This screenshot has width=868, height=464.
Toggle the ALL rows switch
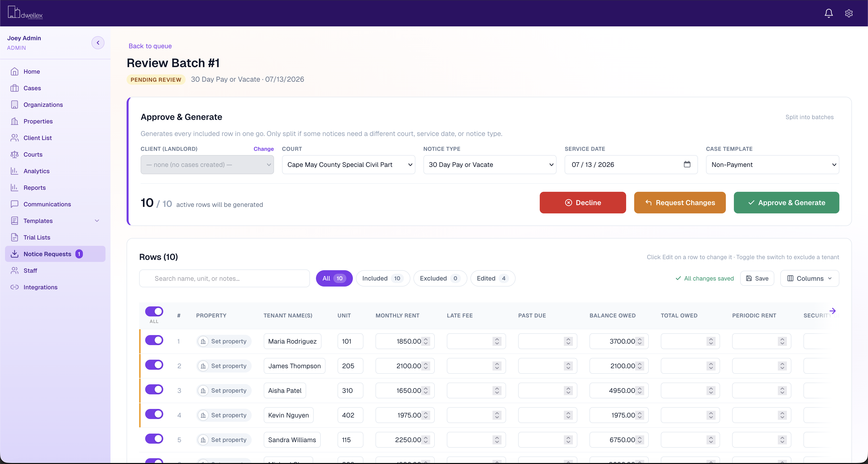coord(154,311)
